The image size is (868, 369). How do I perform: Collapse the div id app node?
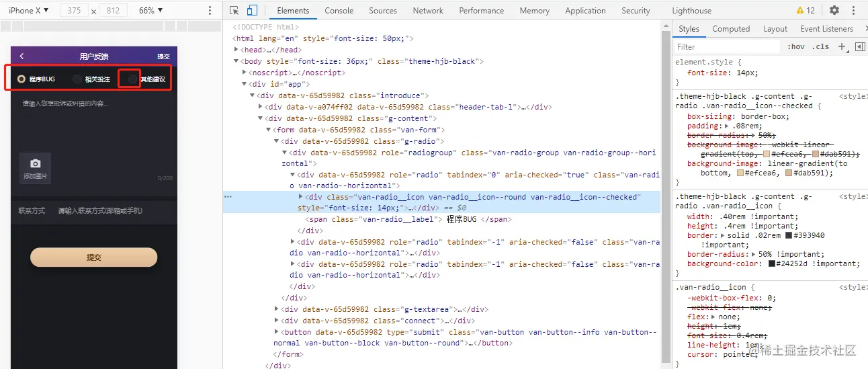click(245, 84)
